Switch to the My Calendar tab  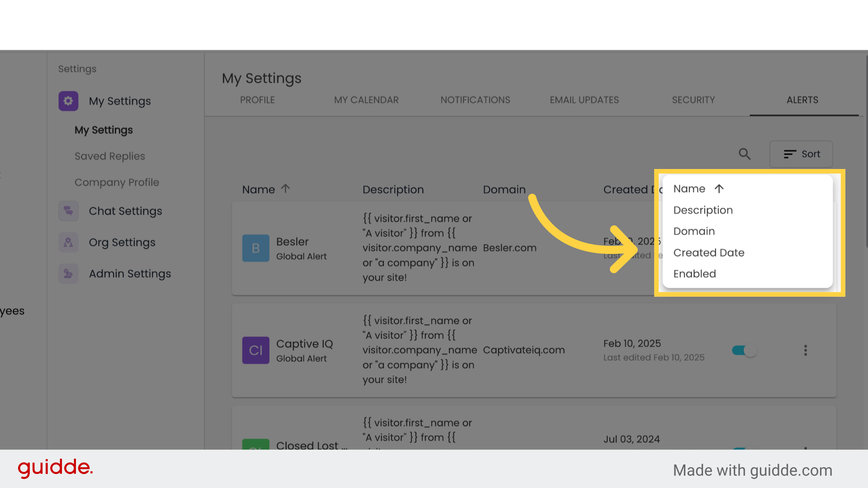[366, 100]
